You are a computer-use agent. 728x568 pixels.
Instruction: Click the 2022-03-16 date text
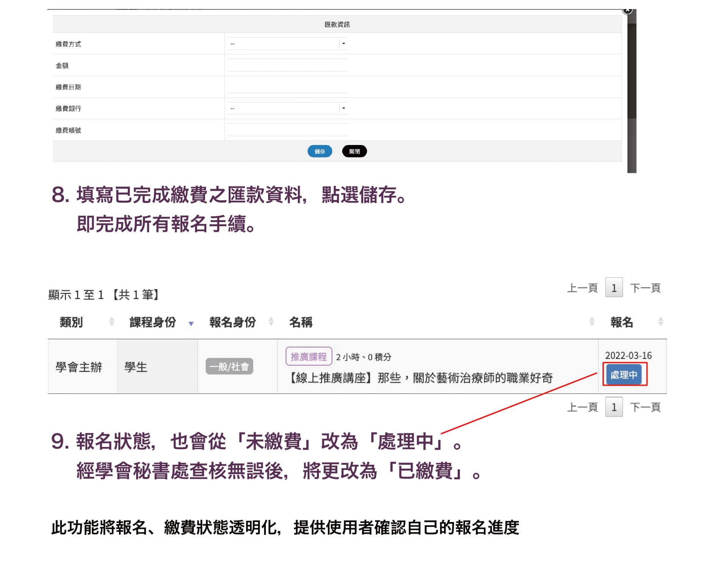628,356
